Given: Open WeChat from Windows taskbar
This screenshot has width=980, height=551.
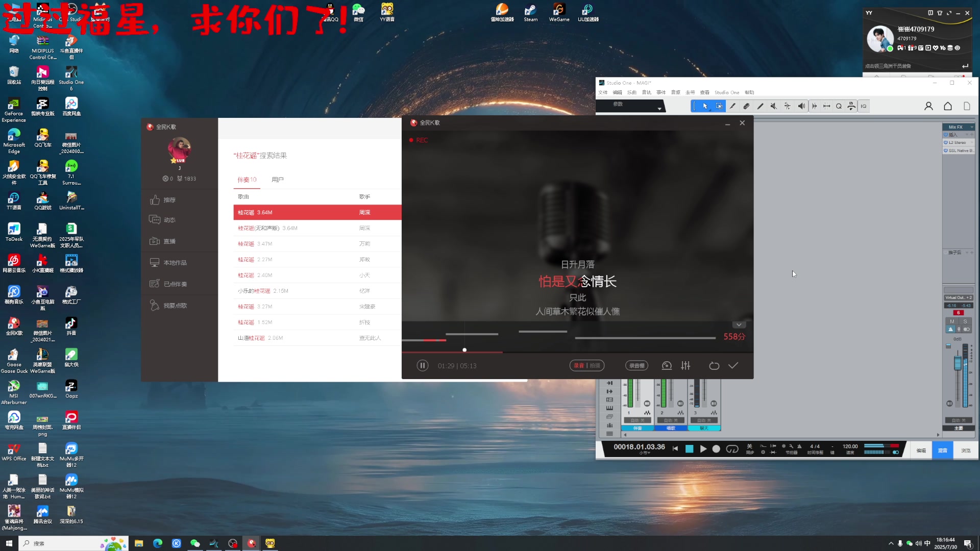Looking at the screenshot, I should point(195,543).
